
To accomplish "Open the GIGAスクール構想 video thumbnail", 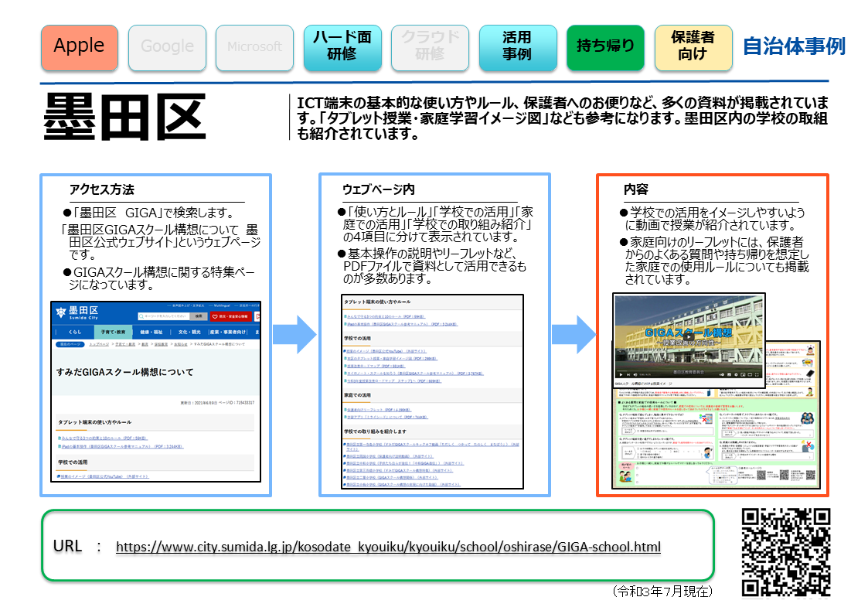I will 689,340.
